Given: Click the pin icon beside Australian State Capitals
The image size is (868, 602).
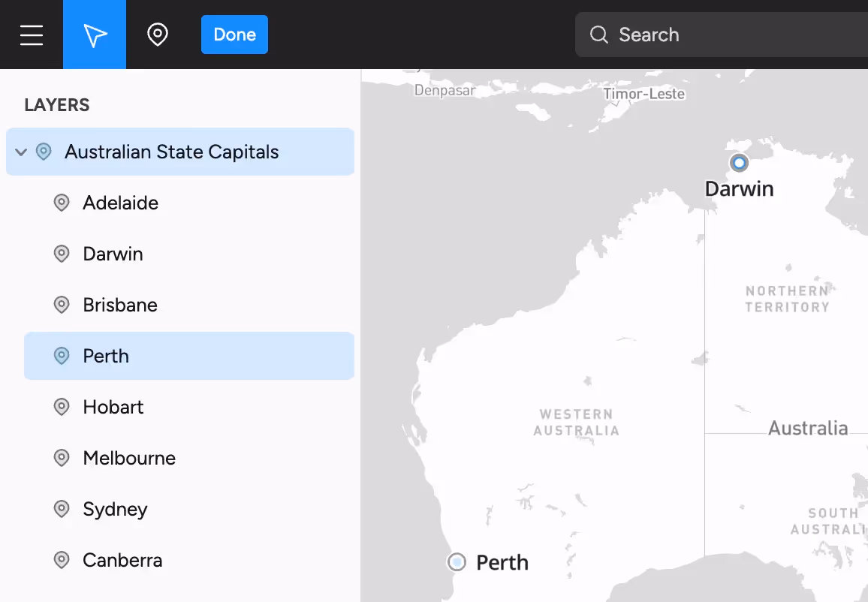Looking at the screenshot, I should point(42,151).
